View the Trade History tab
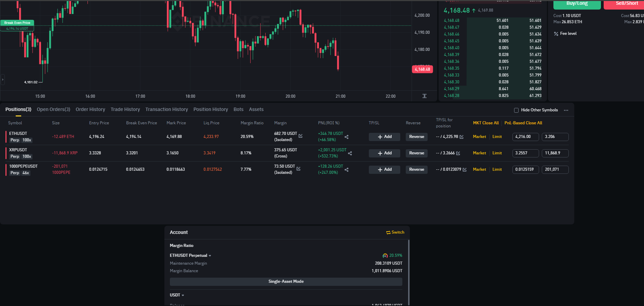This screenshot has width=644, height=306. [x=125, y=109]
